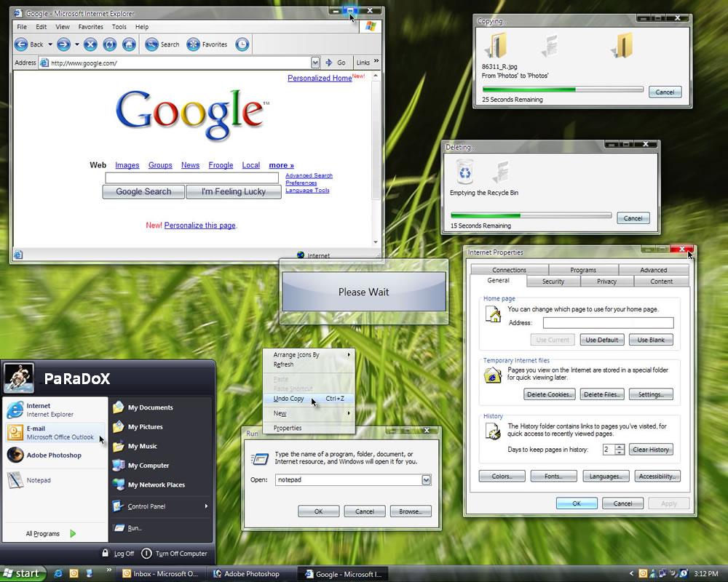Click the Refresh icon in browser toolbar
This screenshot has height=582, width=728.
coord(110,44)
